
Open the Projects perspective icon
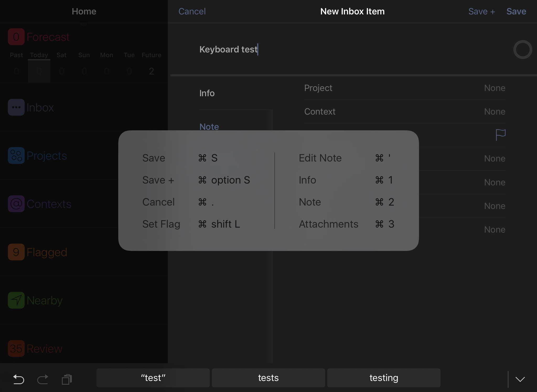coord(16,155)
